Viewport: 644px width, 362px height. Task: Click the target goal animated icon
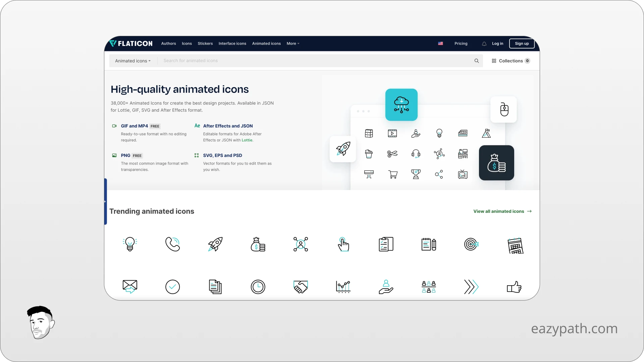click(x=471, y=244)
